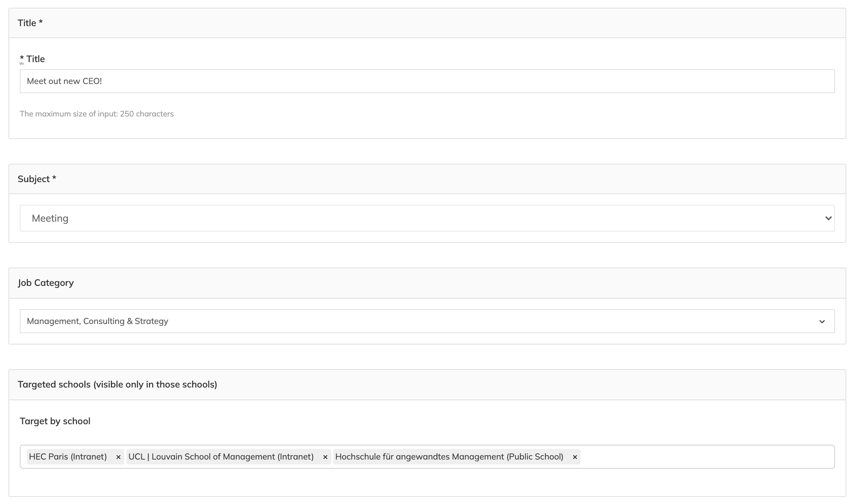Select the UCL Louvain School of Management tag label
Screen dimensions: 859x504
(x=221, y=457)
